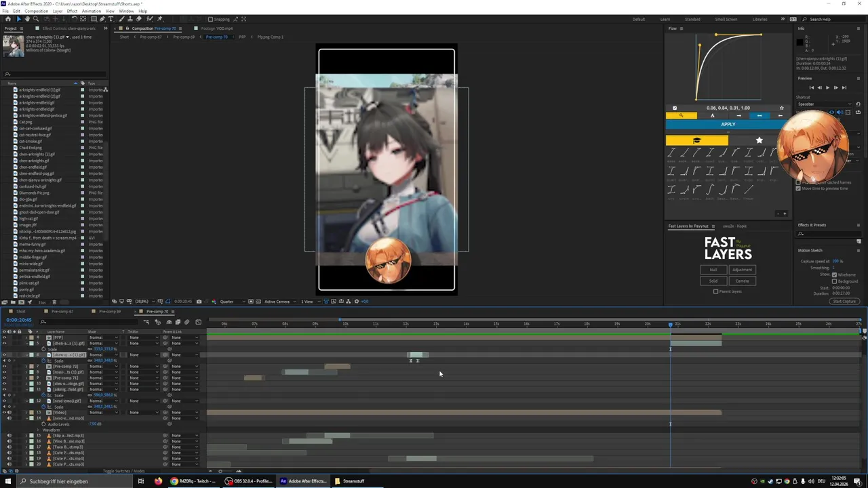Open Preview shortcut Spacebar dropdown

(824, 104)
